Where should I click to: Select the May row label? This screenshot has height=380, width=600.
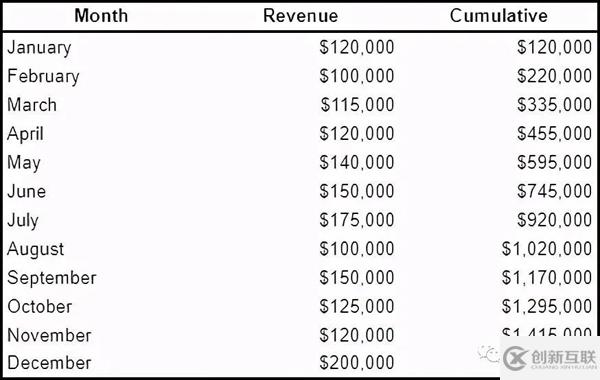click(x=24, y=163)
